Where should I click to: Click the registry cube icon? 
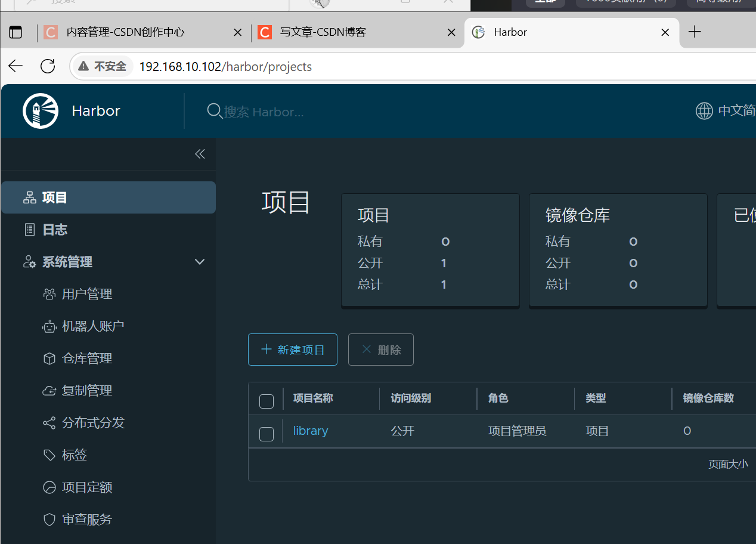49,358
